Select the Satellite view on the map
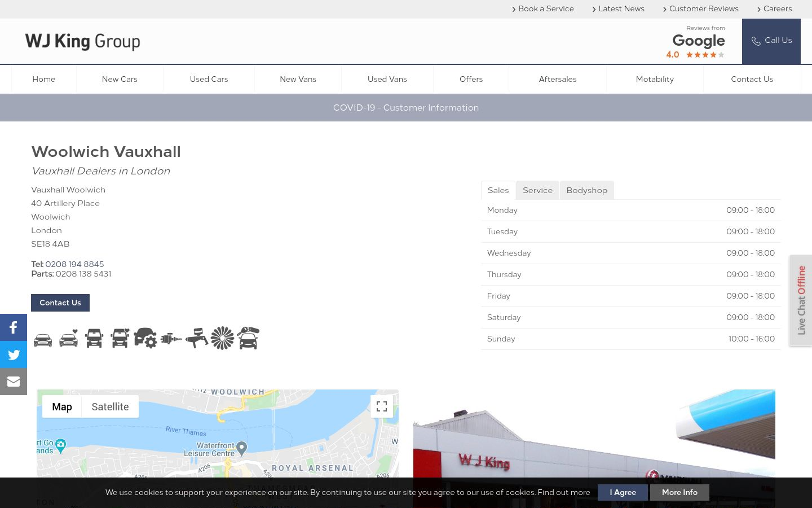Image resolution: width=812 pixels, height=508 pixels. point(110,406)
